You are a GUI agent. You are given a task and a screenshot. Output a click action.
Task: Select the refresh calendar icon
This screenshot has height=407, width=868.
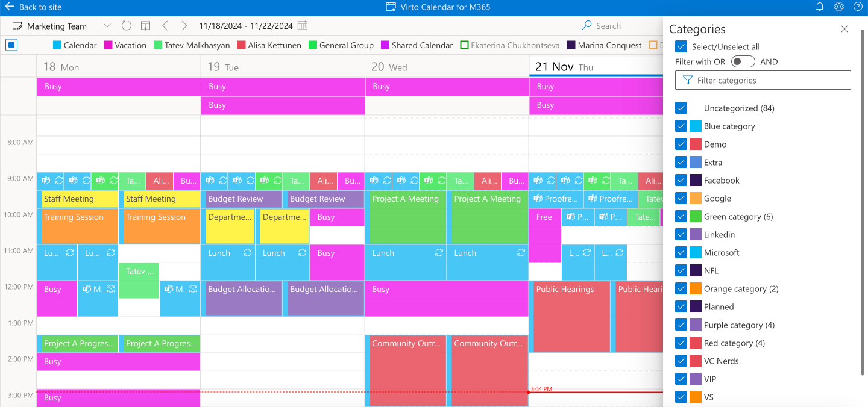pos(126,26)
